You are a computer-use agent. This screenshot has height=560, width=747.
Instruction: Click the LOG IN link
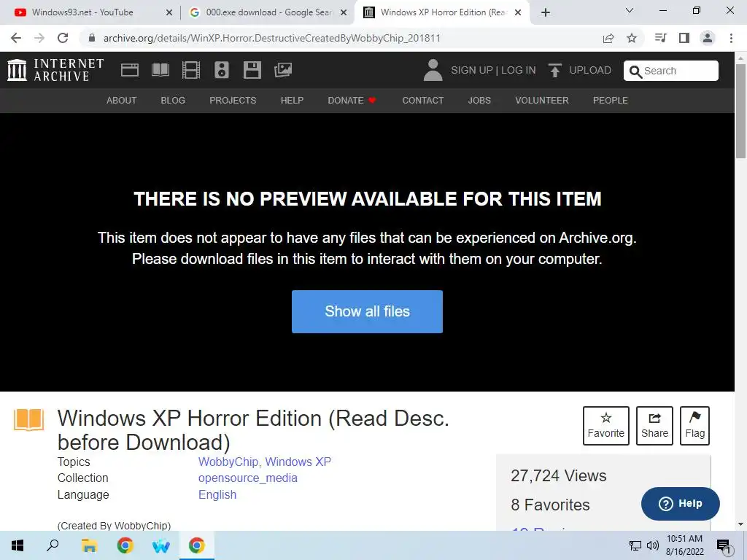(x=519, y=71)
